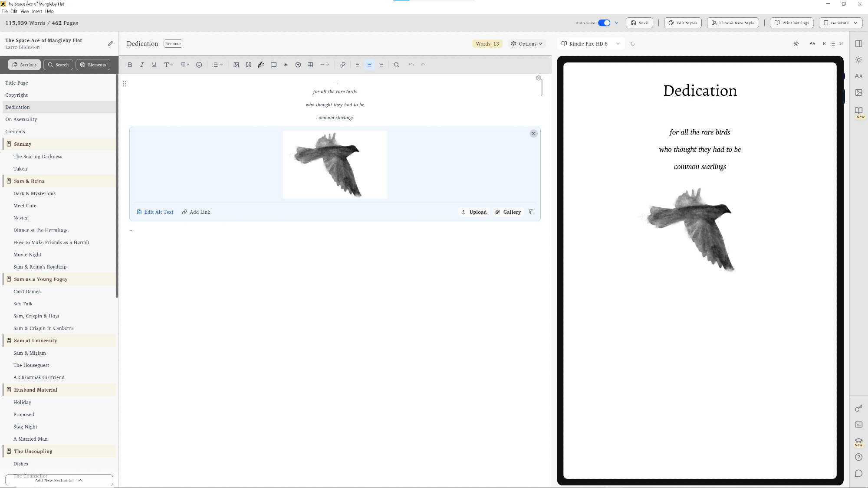The height and width of the screenshot is (488, 868).
Task: Open the Kindle Fire HD 8 device dropdown
Action: point(590,44)
